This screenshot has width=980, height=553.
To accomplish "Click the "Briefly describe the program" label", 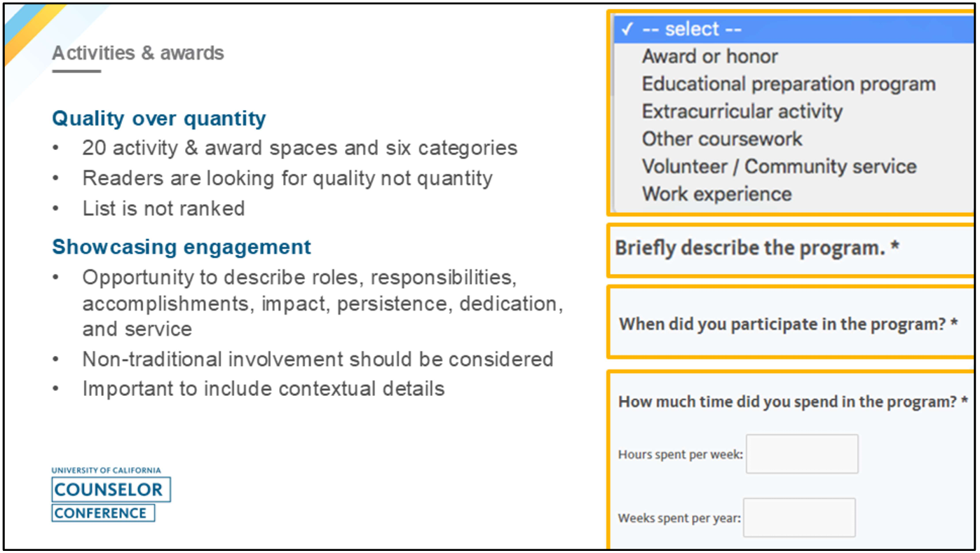I will (x=756, y=248).
